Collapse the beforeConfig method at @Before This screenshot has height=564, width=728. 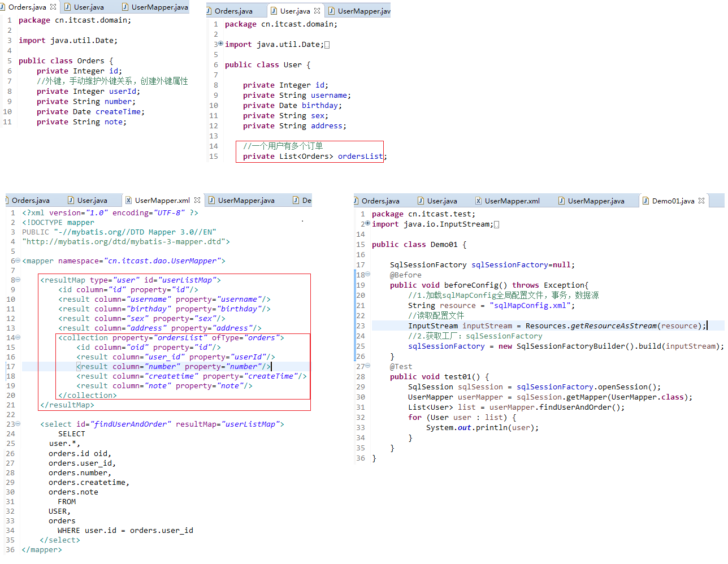[x=367, y=275]
